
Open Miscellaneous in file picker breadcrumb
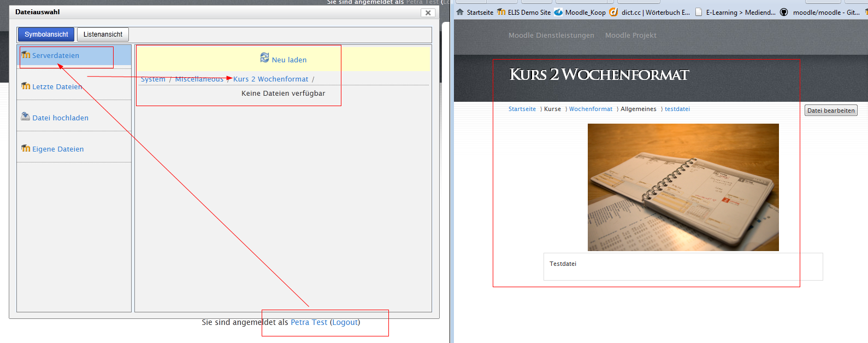click(x=199, y=79)
